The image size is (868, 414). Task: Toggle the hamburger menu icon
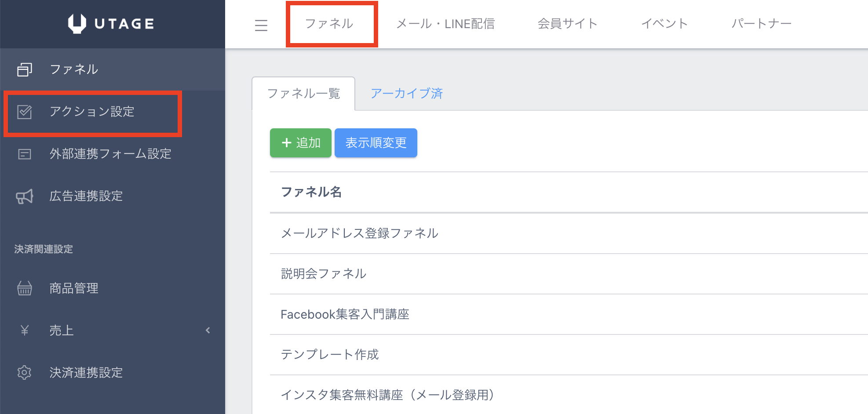(x=261, y=25)
